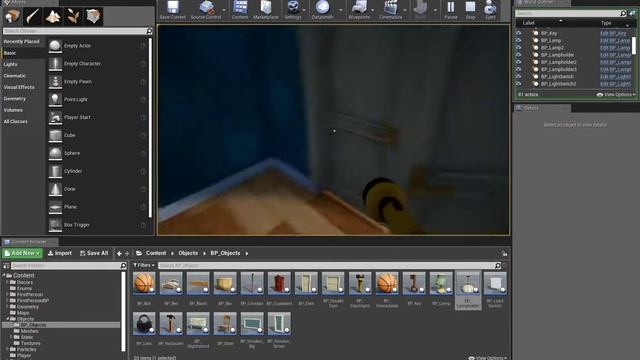Image resolution: width=640 pixels, height=360 pixels.
Task: Select the BP_Lock asset thumbnail
Action: click(x=144, y=323)
